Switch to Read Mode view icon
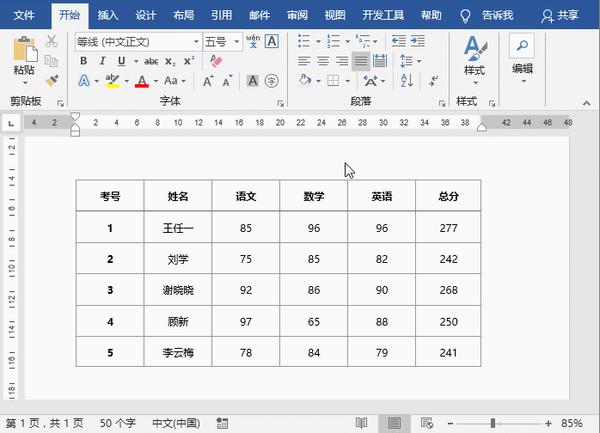Image resolution: width=600 pixels, height=433 pixels. [x=361, y=423]
